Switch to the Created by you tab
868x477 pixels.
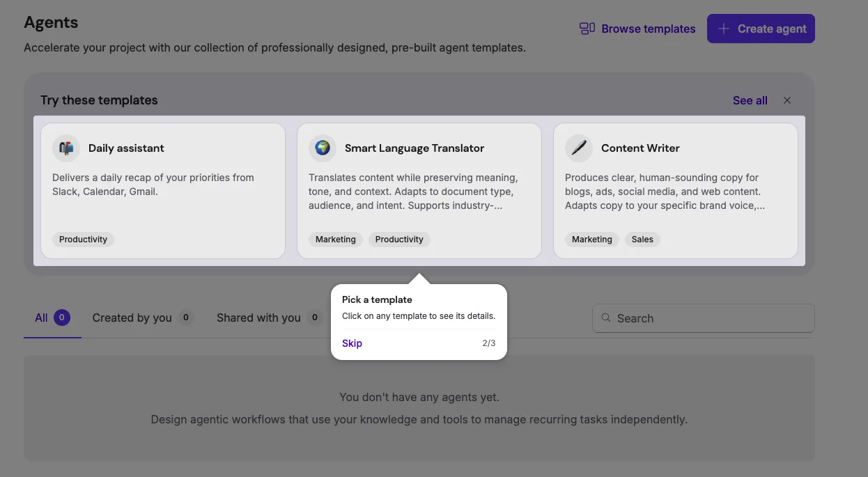pos(132,318)
